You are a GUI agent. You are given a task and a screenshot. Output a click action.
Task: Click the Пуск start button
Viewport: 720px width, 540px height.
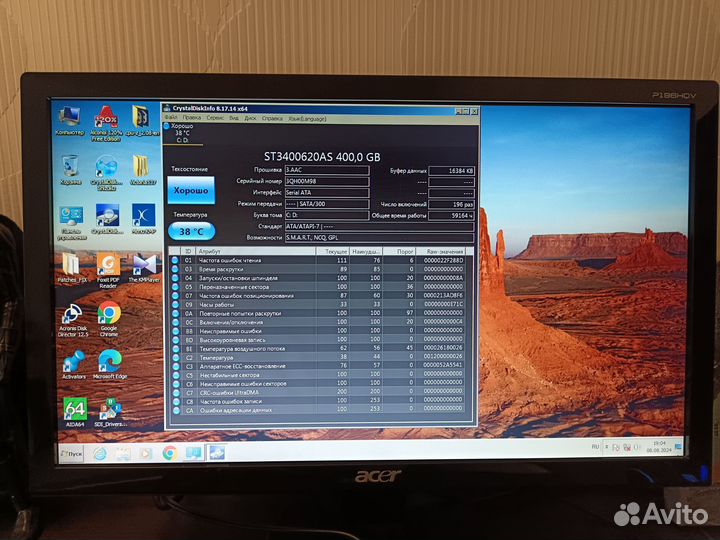[x=70, y=453]
